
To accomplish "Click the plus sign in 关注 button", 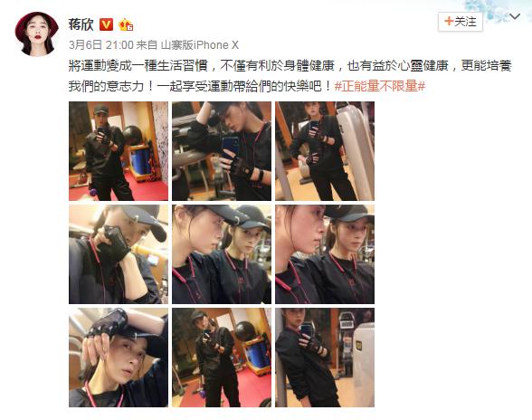I will pos(449,22).
